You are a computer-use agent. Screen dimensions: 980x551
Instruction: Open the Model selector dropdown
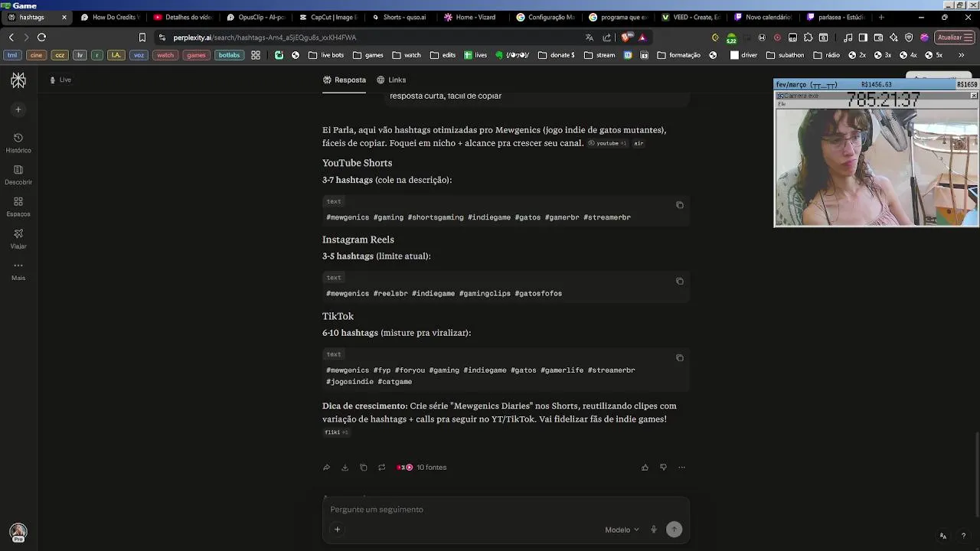pyautogui.click(x=622, y=530)
